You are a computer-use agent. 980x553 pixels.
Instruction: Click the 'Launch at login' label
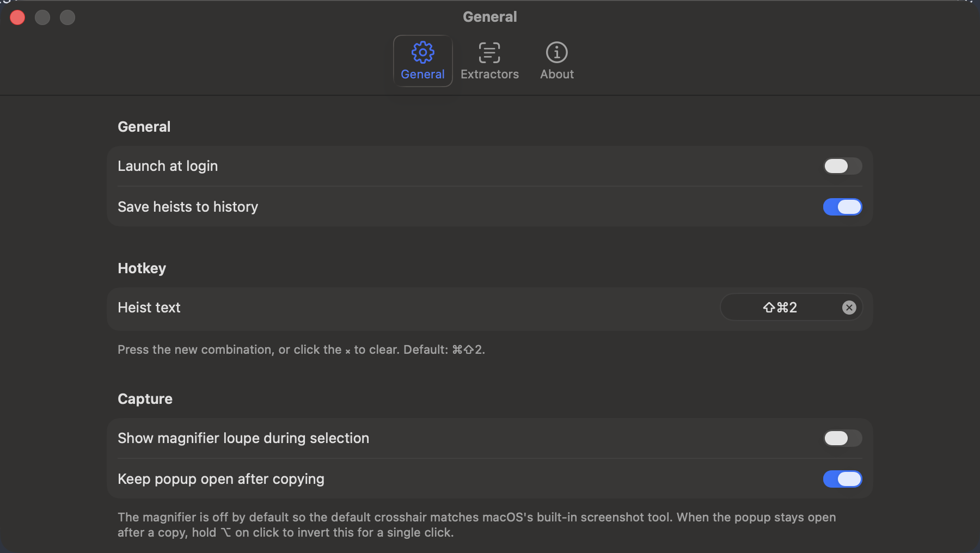point(168,166)
